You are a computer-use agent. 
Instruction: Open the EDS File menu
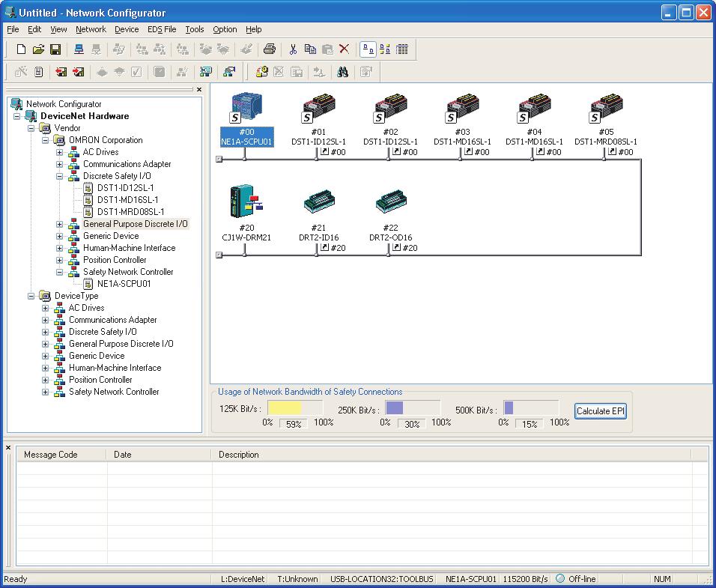[162, 29]
